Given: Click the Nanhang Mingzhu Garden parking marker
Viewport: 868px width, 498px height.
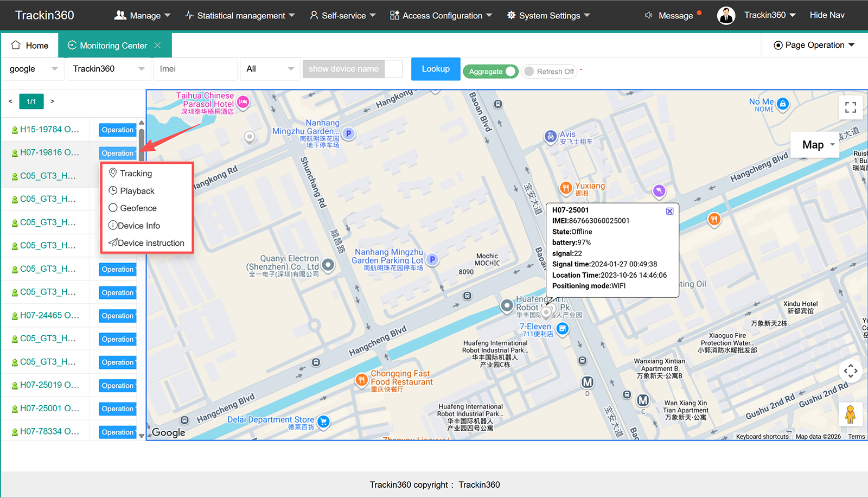Looking at the screenshot, I should (x=348, y=133).
